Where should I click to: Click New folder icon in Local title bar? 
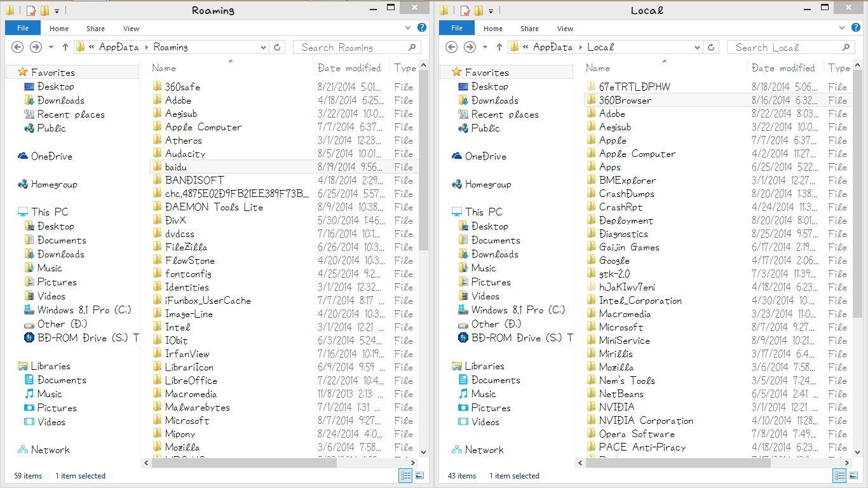[x=478, y=11]
